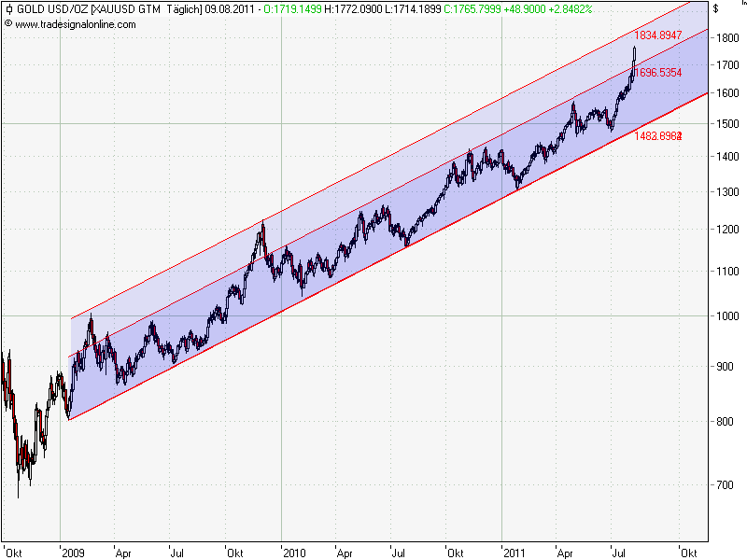
Task: Click the 1500 price axis label
Action: tap(727, 124)
